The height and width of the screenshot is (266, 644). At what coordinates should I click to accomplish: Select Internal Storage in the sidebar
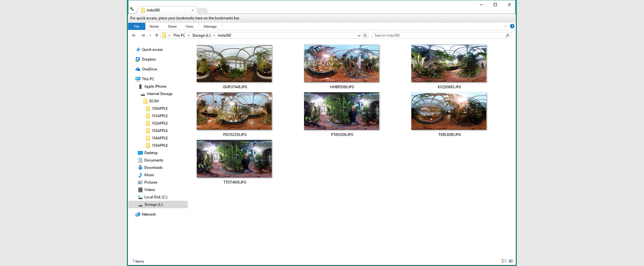tap(156, 94)
